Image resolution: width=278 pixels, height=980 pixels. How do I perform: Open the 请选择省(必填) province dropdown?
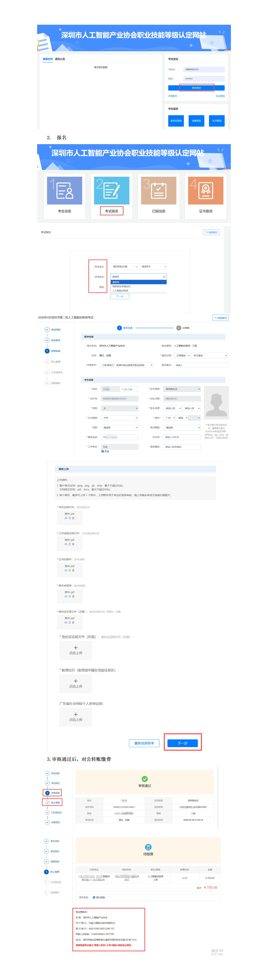[x=124, y=267]
